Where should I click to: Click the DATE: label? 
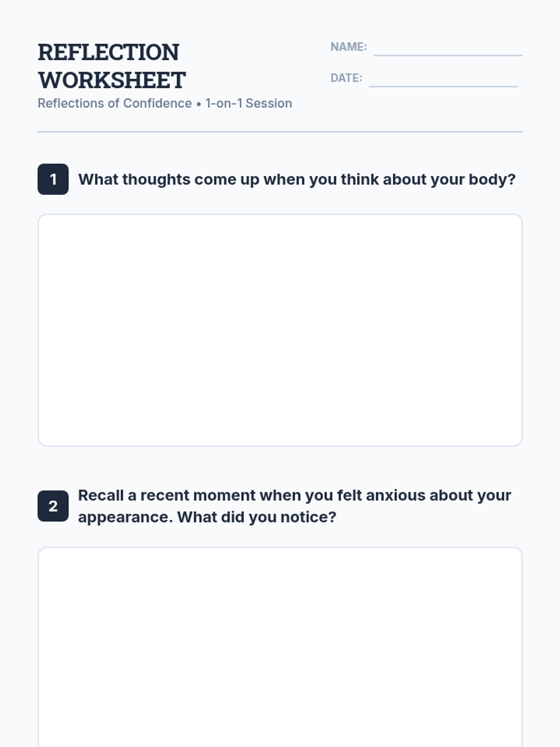pos(346,78)
